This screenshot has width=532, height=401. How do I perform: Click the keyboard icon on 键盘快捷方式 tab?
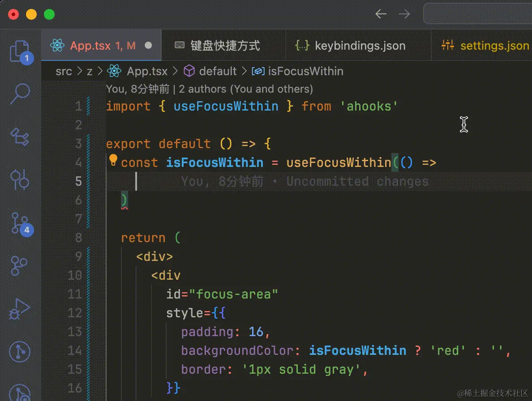pyautogui.click(x=180, y=45)
